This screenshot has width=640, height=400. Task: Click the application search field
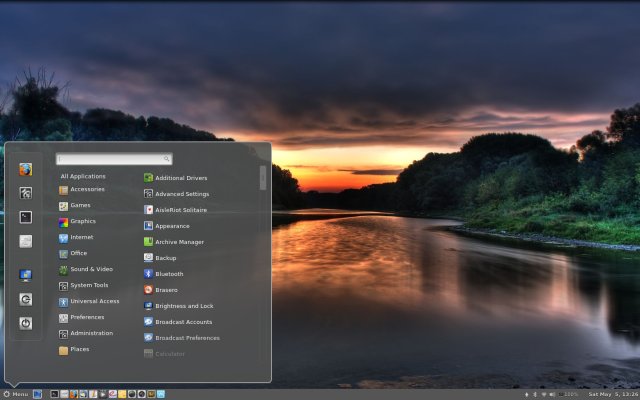point(114,159)
